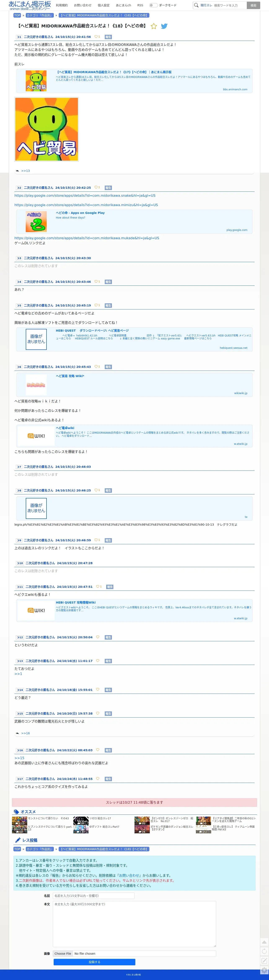269x980 pixels.
Task: Click the reply arrow icon under post 15
Action: [x=17, y=733]
